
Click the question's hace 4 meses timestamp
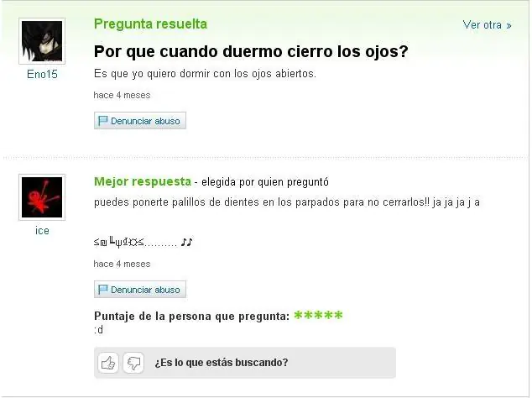tap(122, 95)
